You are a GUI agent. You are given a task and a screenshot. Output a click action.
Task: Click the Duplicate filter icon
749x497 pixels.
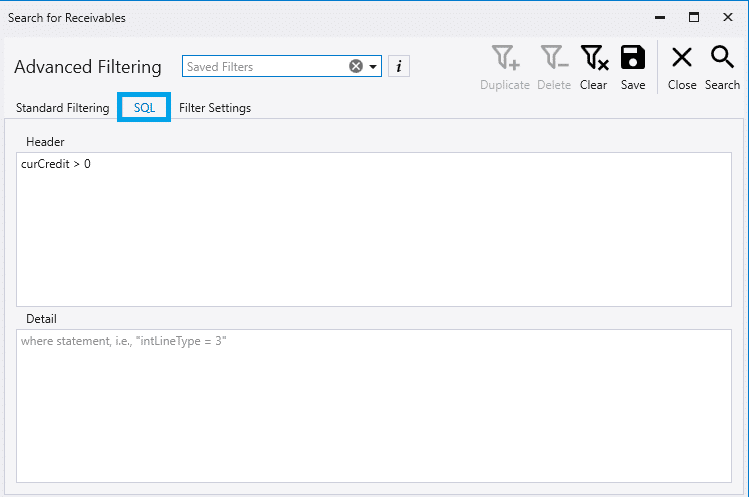(504, 60)
